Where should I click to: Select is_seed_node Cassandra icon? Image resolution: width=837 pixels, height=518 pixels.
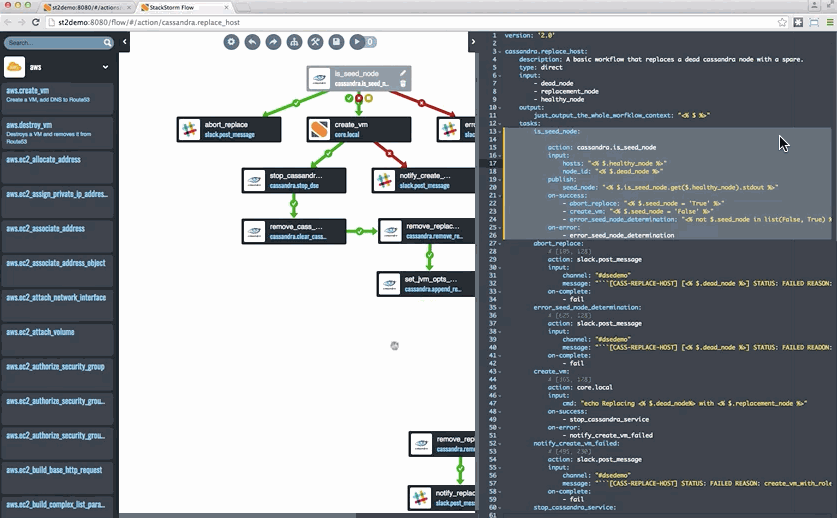tap(319, 79)
